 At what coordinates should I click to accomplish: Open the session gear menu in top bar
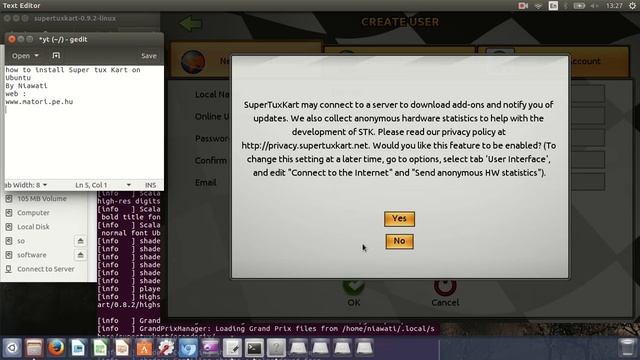coord(632,6)
